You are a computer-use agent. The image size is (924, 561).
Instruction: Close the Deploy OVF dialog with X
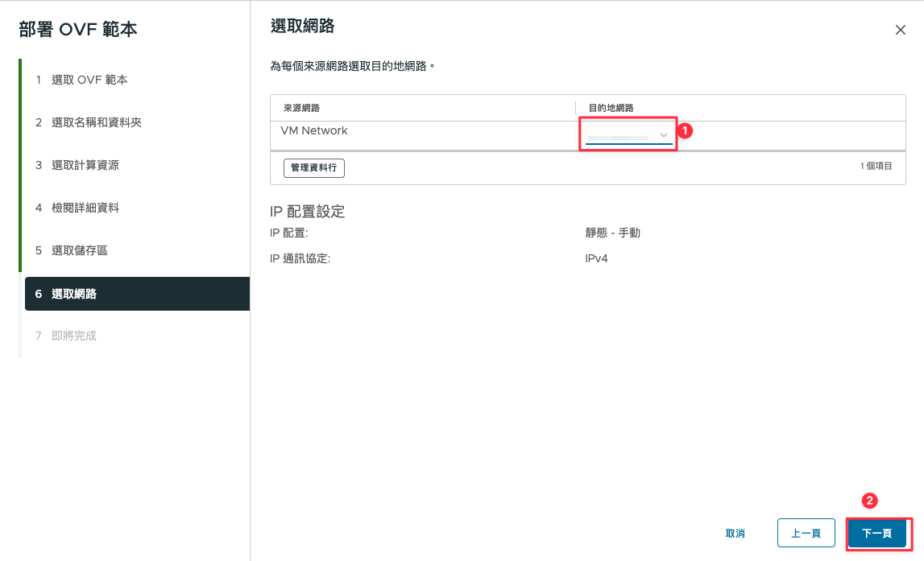pos(900,30)
